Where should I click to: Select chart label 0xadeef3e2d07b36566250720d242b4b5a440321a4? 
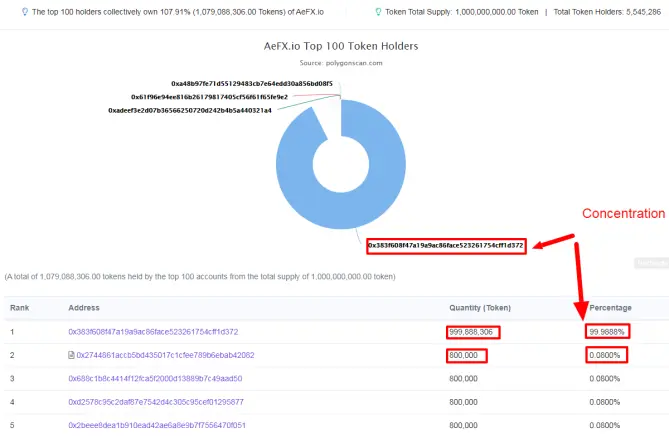point(190,111)
